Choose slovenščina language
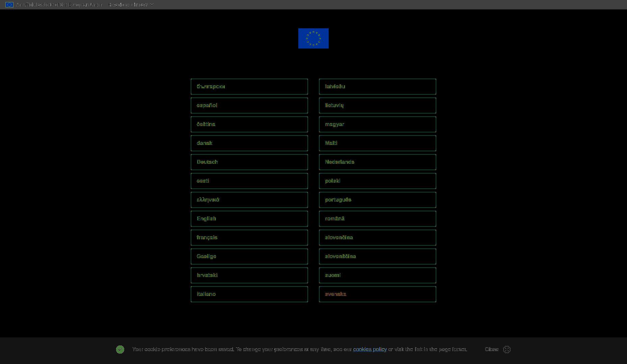Screen dimensions: 627x364 [x=378, y=256]
